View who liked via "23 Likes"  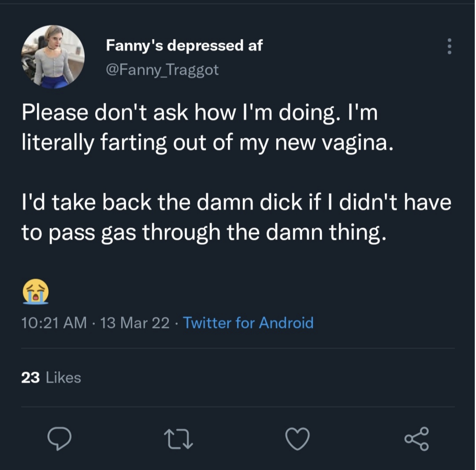click(x=51, y=378)
